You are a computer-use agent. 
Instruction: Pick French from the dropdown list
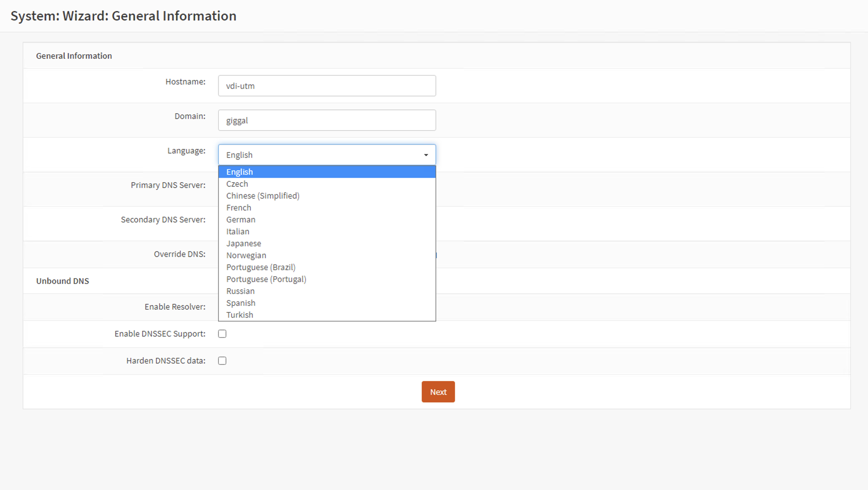(x=239, y=208)
